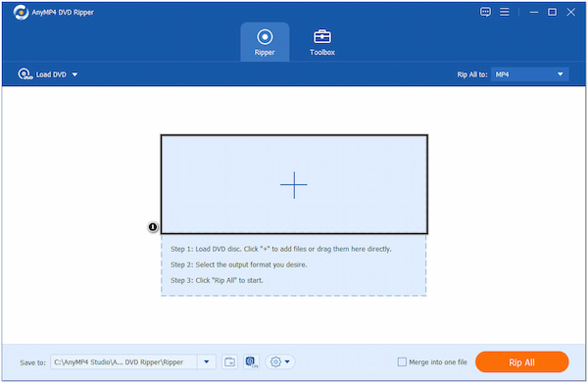Enable Merge into one file checkbox
The height and width of the screenshot is (383, 588).
coord(402,362)
